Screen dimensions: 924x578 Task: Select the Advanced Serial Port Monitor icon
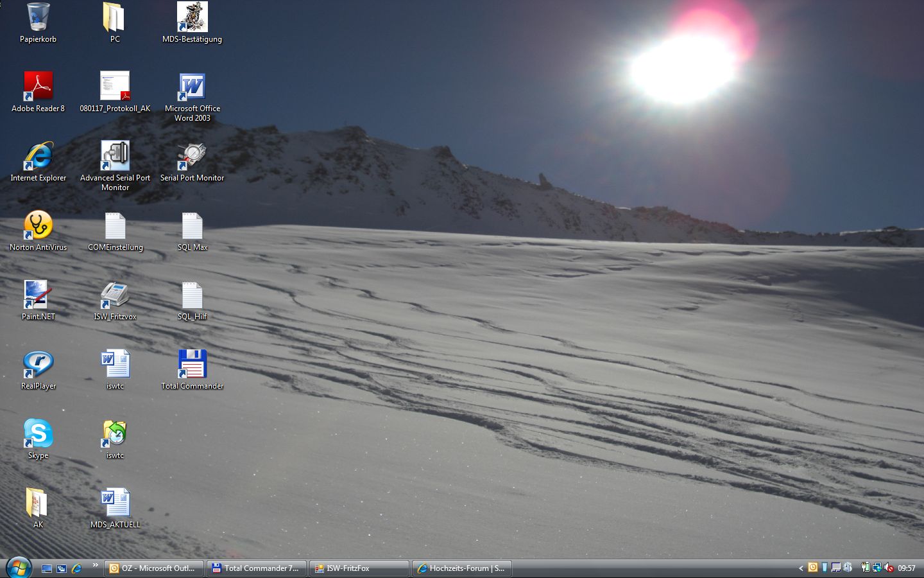(115, 157)
